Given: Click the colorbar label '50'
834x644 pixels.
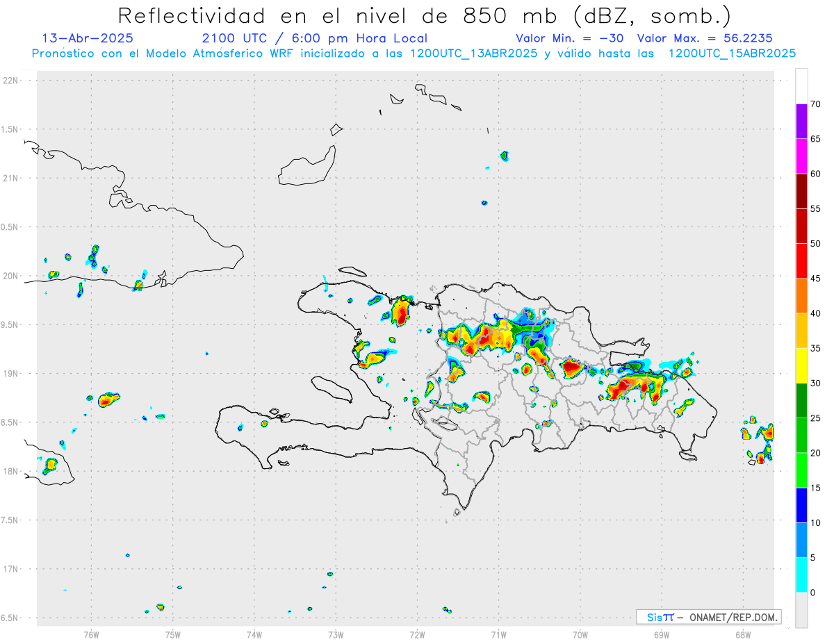Looking at the screenshot, I should tap(815, 244).
